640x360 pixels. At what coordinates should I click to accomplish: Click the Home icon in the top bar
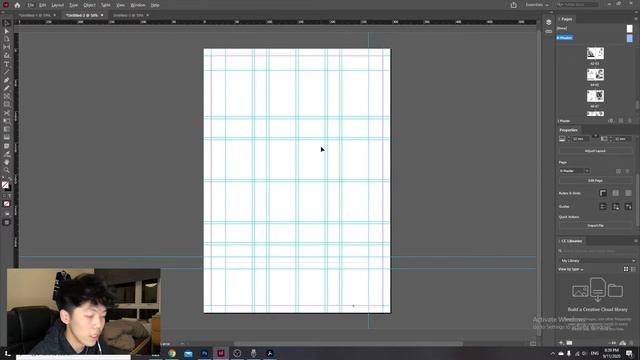point(17,5)
